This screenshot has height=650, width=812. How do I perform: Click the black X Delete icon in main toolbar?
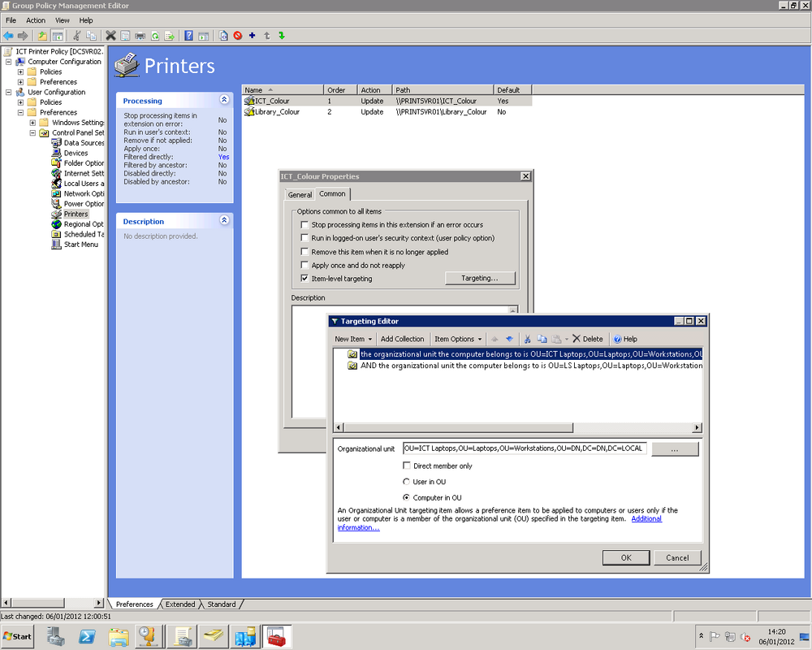[x=110, y=36]
